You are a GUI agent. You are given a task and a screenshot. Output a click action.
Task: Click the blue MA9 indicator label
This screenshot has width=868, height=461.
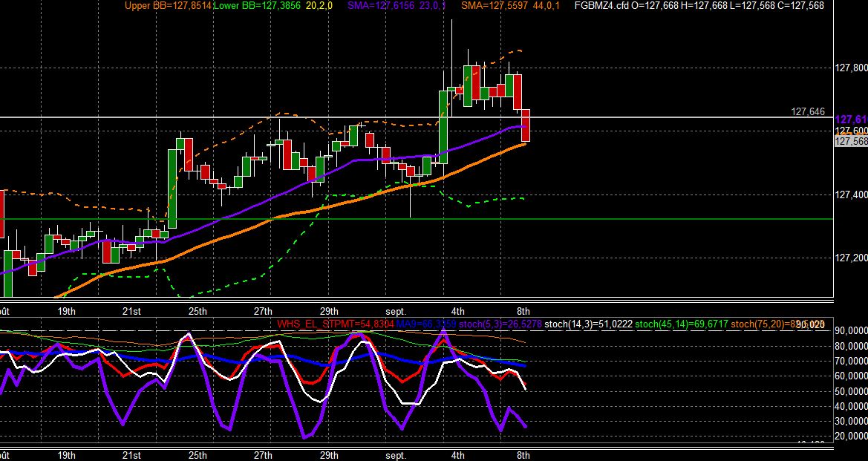click(x=426, y=324)
